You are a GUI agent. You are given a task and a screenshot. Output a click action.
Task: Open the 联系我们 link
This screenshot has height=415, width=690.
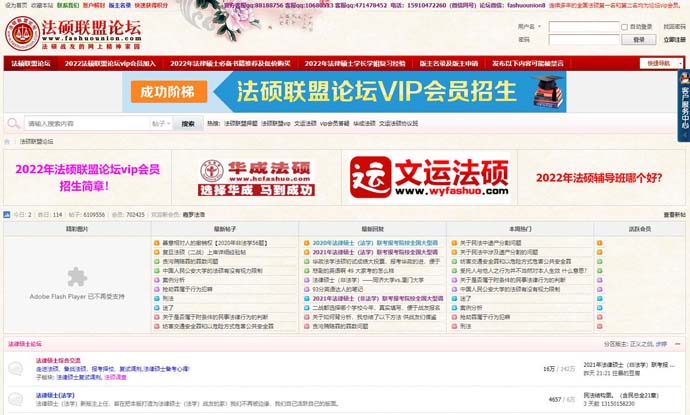tap(68, 5)
